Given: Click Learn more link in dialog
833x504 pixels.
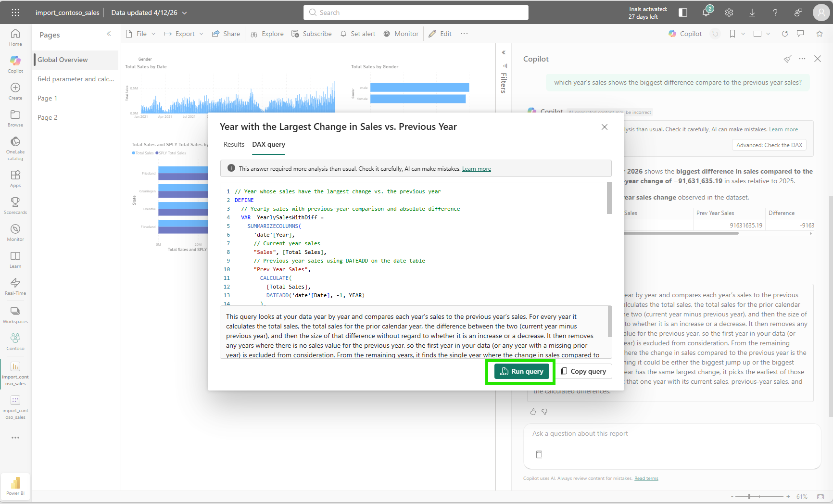Looking at the screenshot, I should click(x=477, y=169).
